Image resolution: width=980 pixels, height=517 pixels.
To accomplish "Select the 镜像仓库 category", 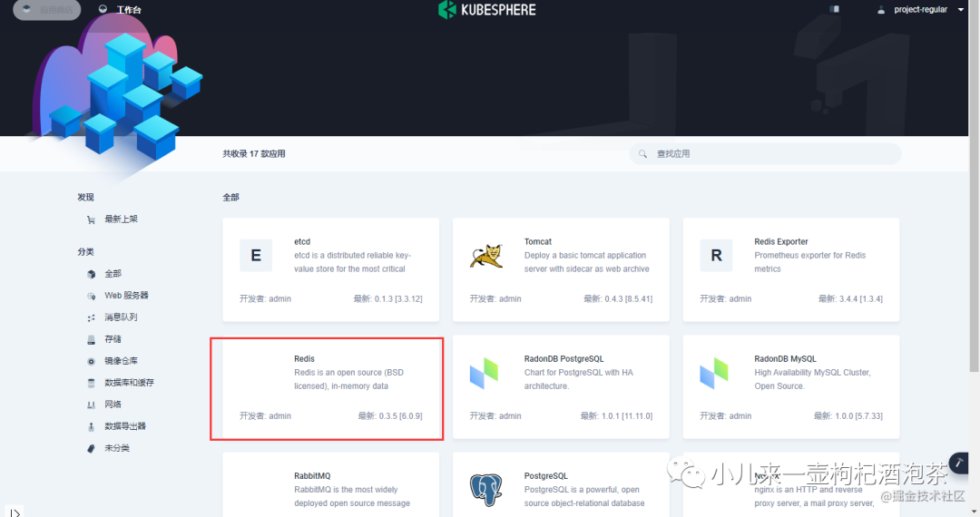I will pos(122,361).
